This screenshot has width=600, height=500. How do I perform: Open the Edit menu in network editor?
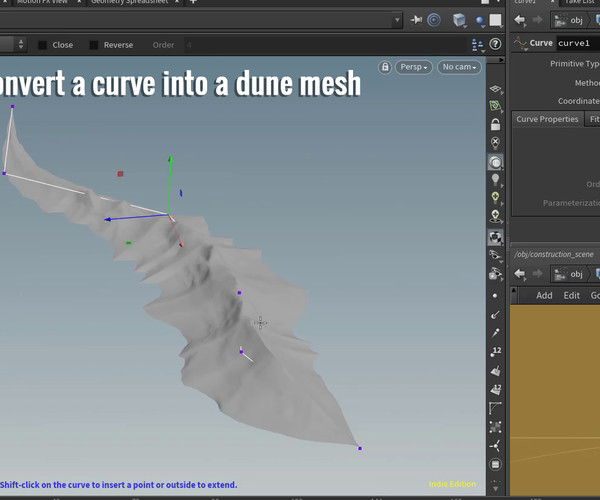(572, 295)
